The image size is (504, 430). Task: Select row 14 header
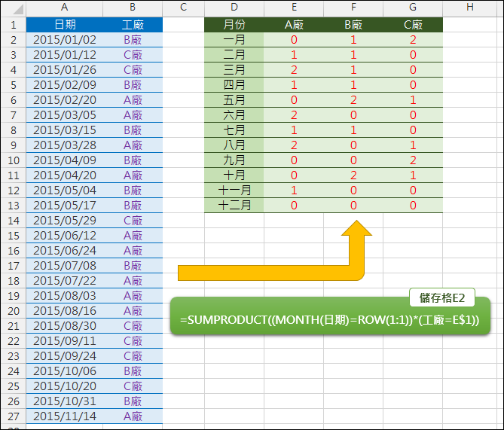(13, 221)
